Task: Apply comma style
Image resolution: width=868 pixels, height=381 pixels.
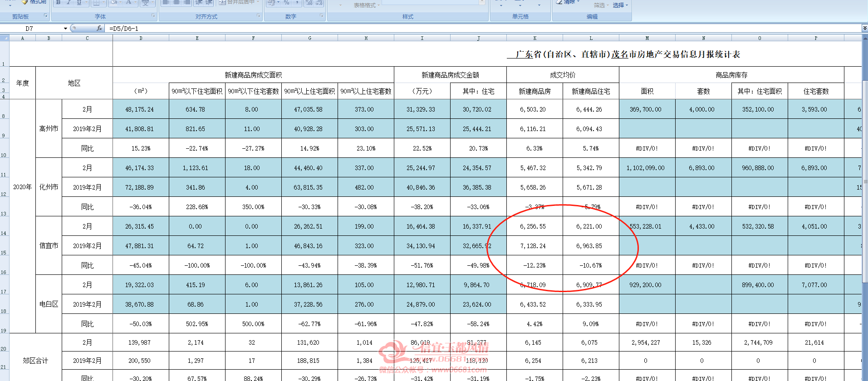Action: coord(297,2)
